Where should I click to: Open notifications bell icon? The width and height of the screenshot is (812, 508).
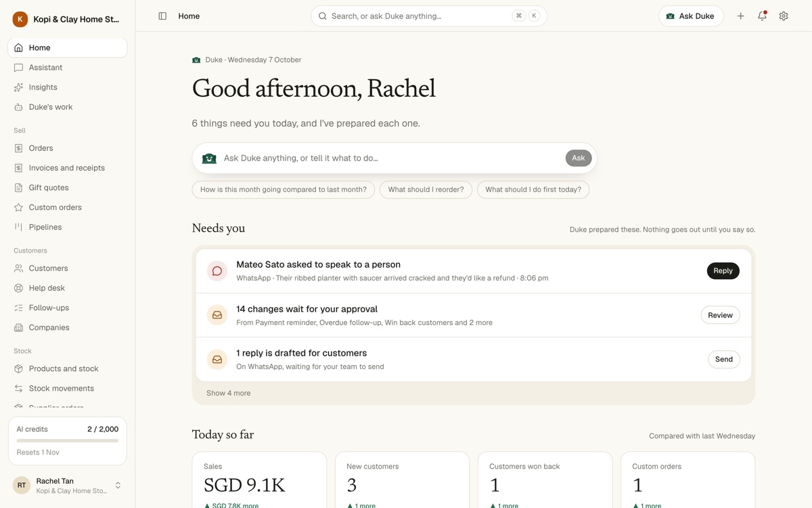pyautogui.click(x=762, y=16)
